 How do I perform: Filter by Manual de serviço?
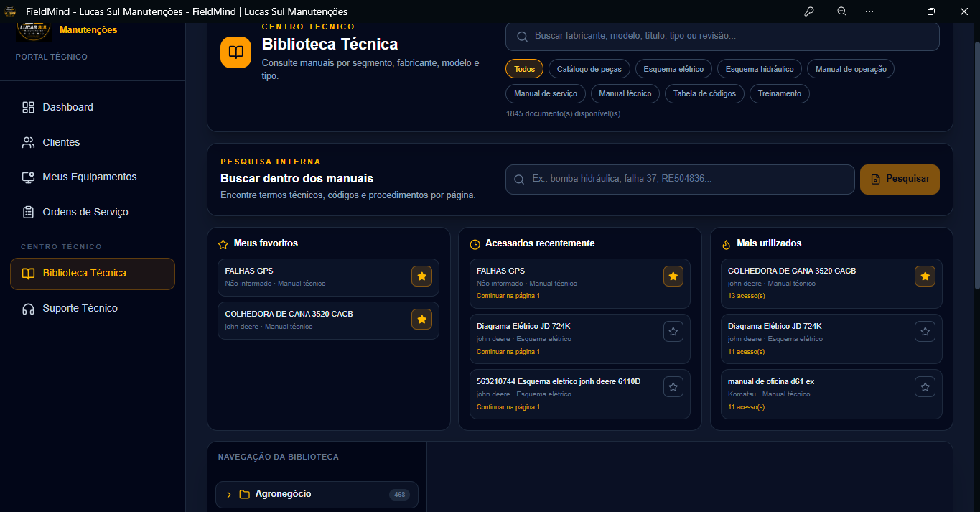tap(546, 93)
